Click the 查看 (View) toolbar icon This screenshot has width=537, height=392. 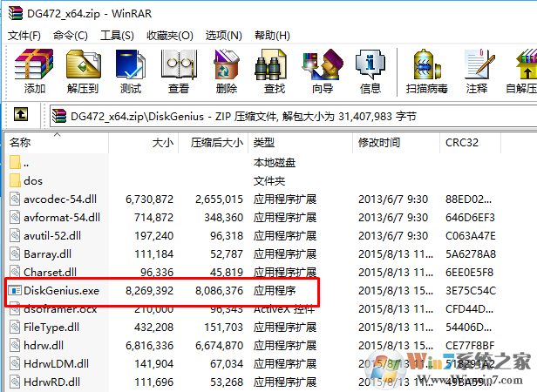tap(179, 64)
